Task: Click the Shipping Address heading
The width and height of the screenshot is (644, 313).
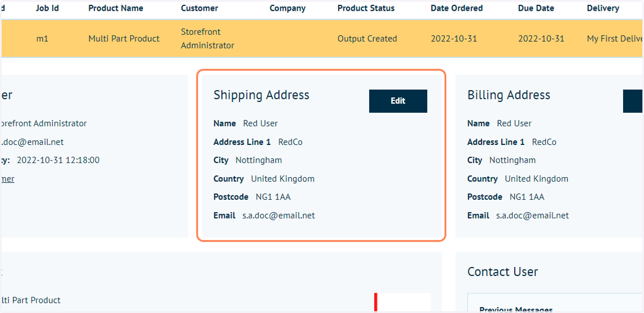Action: click(x=261, y=95)
